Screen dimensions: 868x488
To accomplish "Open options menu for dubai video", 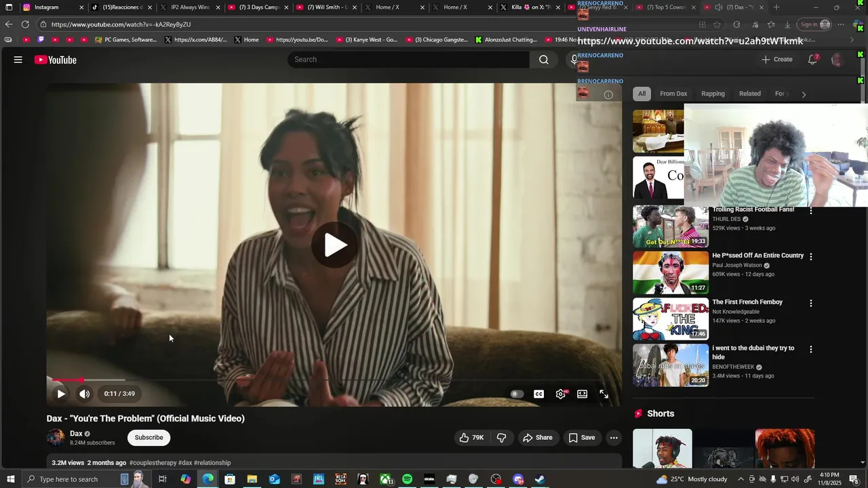I will 810,349.
